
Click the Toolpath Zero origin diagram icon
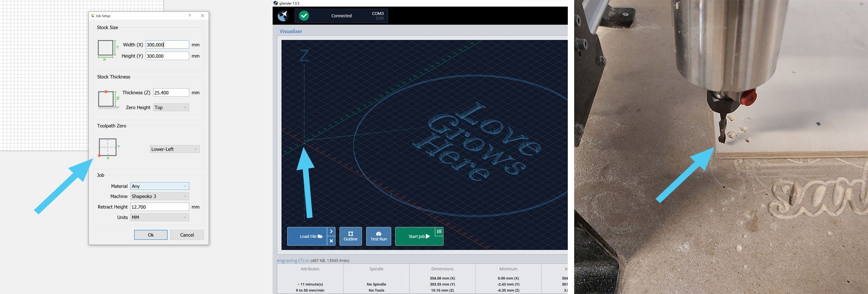click(108, 148)
